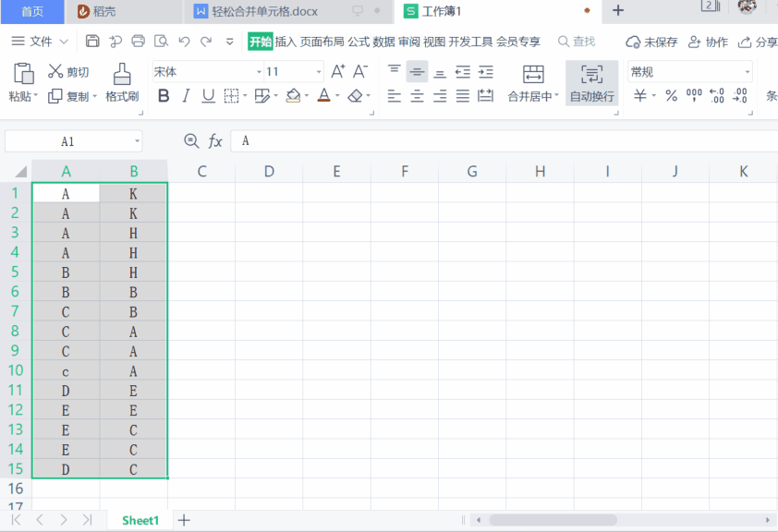Click the 未保存 cloud status button
The image size is (778, 532).
(x=651, y=42)
